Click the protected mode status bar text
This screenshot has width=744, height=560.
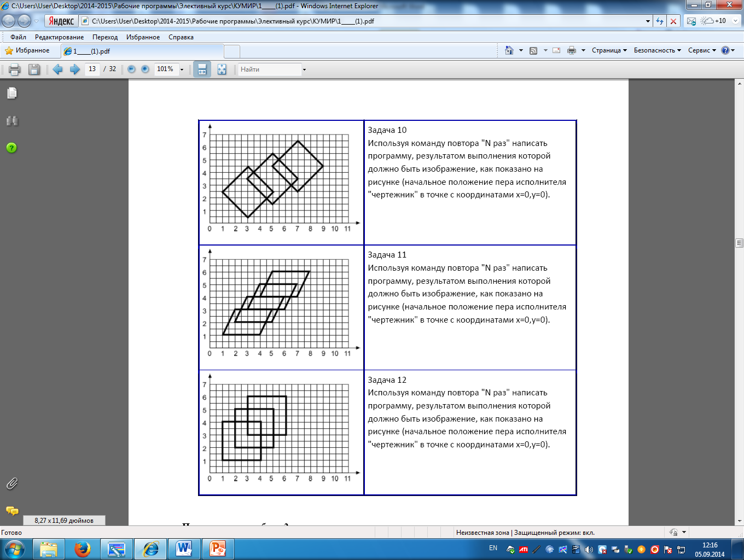pos(525,532)
